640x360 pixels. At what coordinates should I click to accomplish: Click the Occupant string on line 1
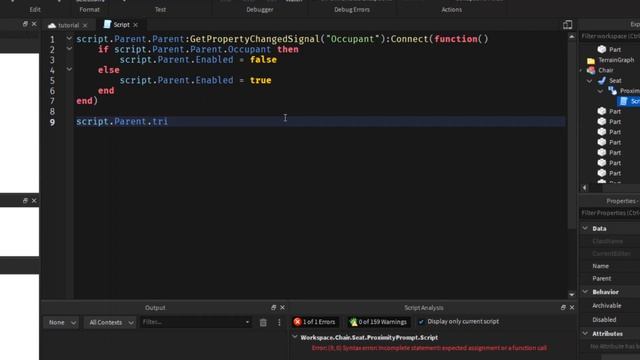coord(352,39)
